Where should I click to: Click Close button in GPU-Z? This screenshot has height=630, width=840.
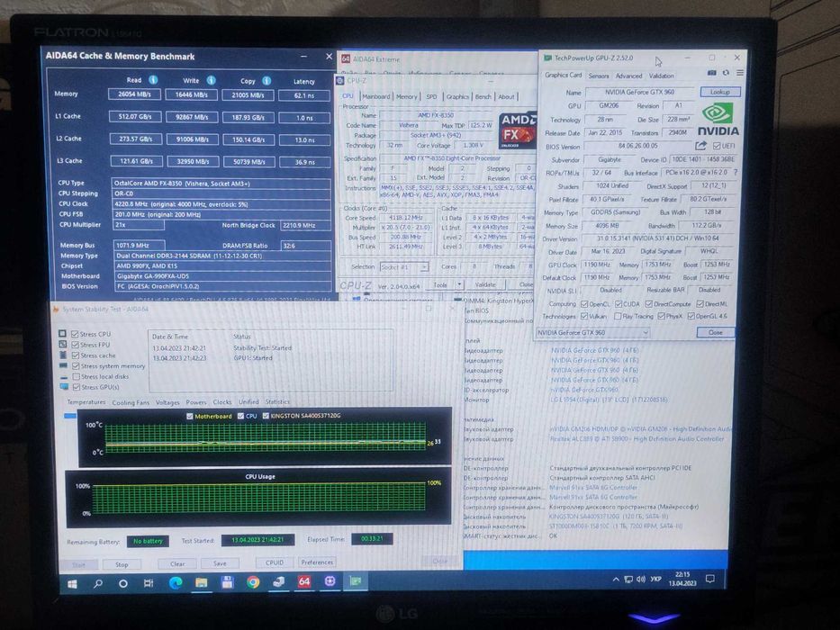(715, 333)
